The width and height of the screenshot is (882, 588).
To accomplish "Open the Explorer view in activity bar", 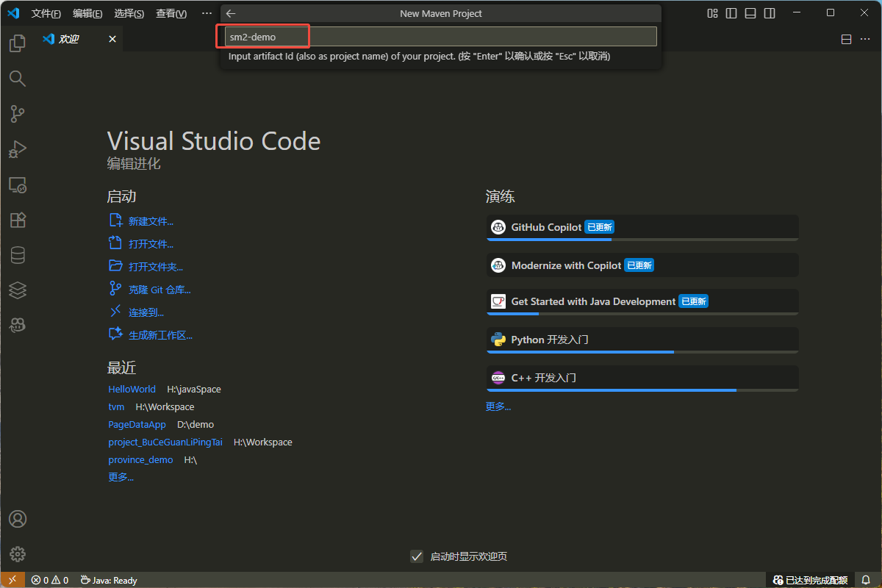I will point(17,43).
